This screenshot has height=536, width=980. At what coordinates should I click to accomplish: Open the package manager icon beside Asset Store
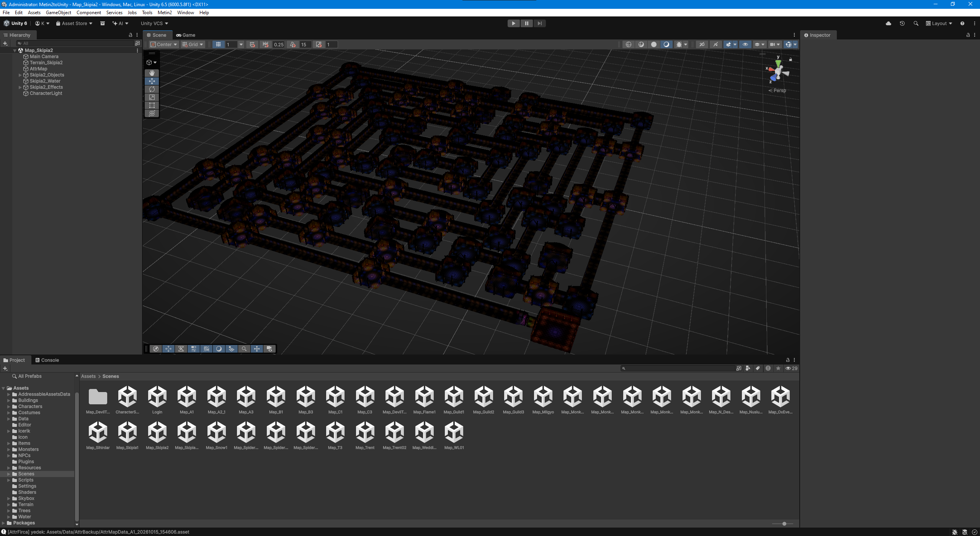click(103, 23)
